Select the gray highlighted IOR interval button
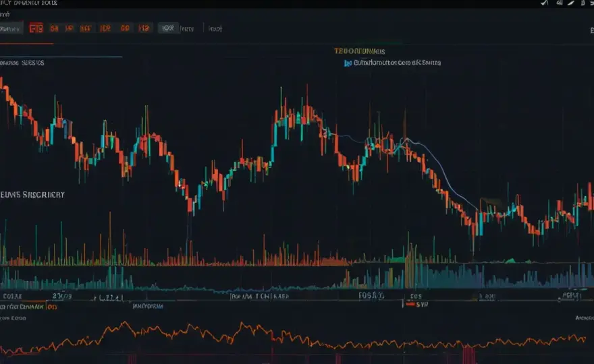Viewport: 594px width, 364px height. tap(168, 28)
